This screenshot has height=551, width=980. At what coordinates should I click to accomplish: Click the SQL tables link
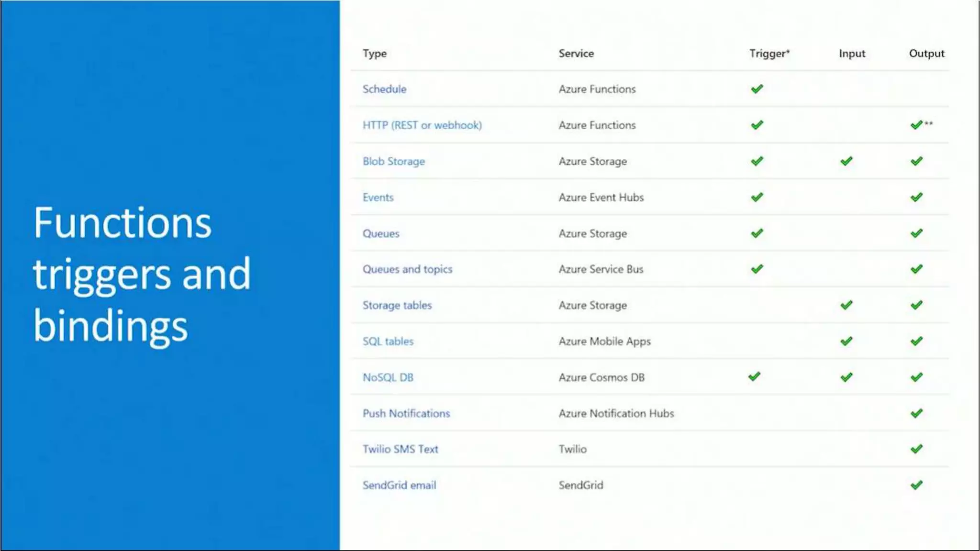coord(388,342)
